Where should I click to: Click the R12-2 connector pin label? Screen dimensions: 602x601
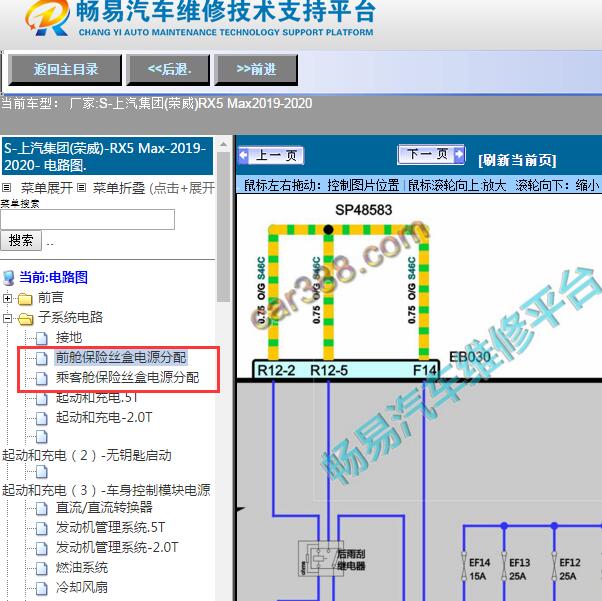point(276,370)
